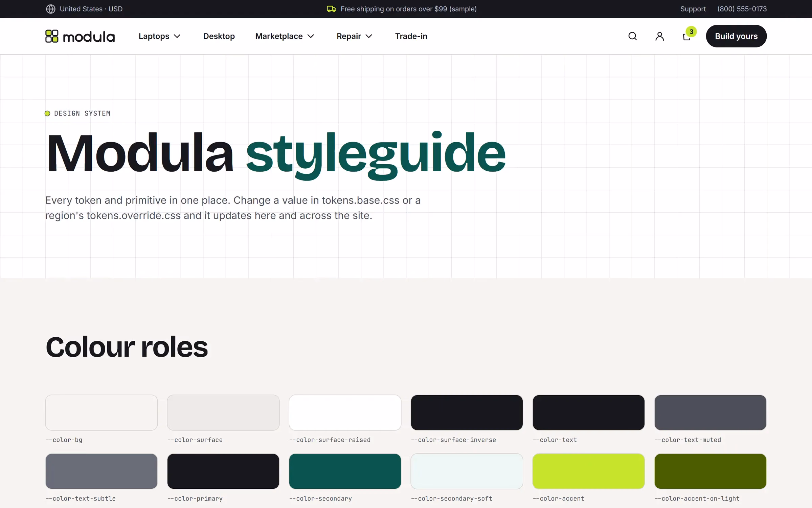Viewport: 812px width, 508px height.
Task: Select the --color-secondary teal swatch
Action: (x=345, y=471)
